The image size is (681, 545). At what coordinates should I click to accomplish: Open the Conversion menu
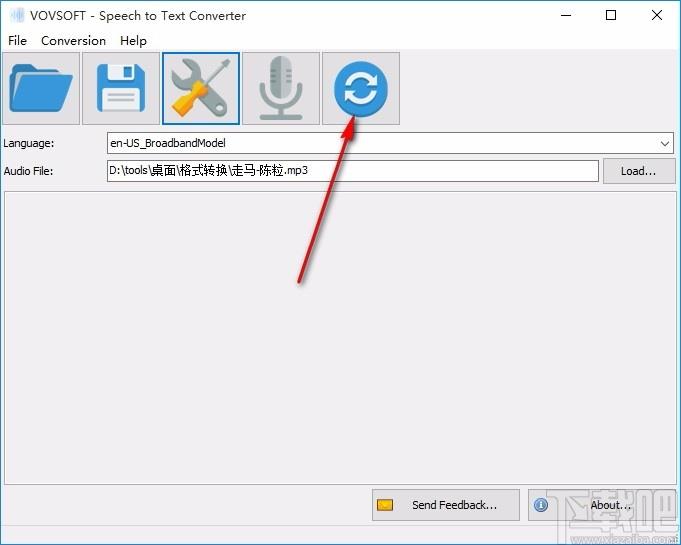[x=73, y=41]
